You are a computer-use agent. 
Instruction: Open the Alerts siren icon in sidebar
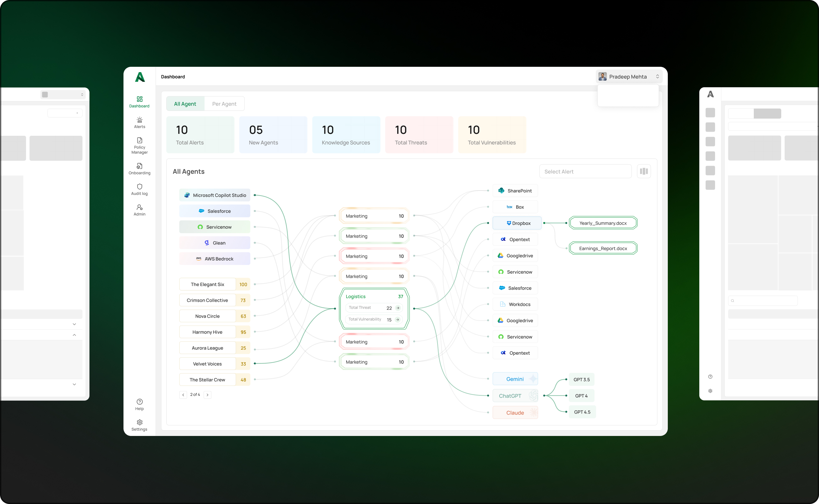(x=139, y=120)
